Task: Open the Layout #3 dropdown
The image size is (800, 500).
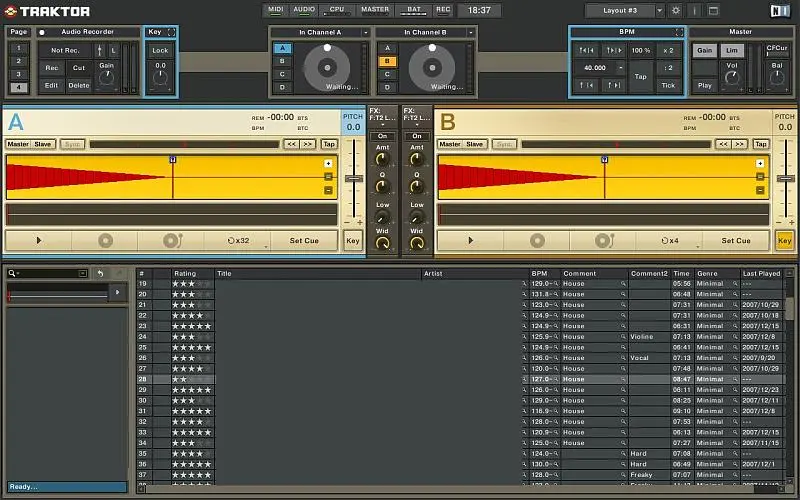Action: point(620,11)
